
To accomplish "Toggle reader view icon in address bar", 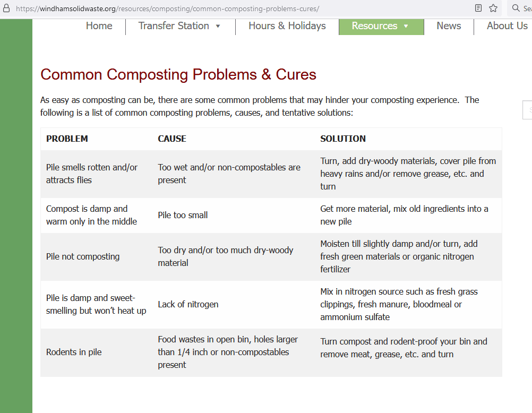I will 478,8.
